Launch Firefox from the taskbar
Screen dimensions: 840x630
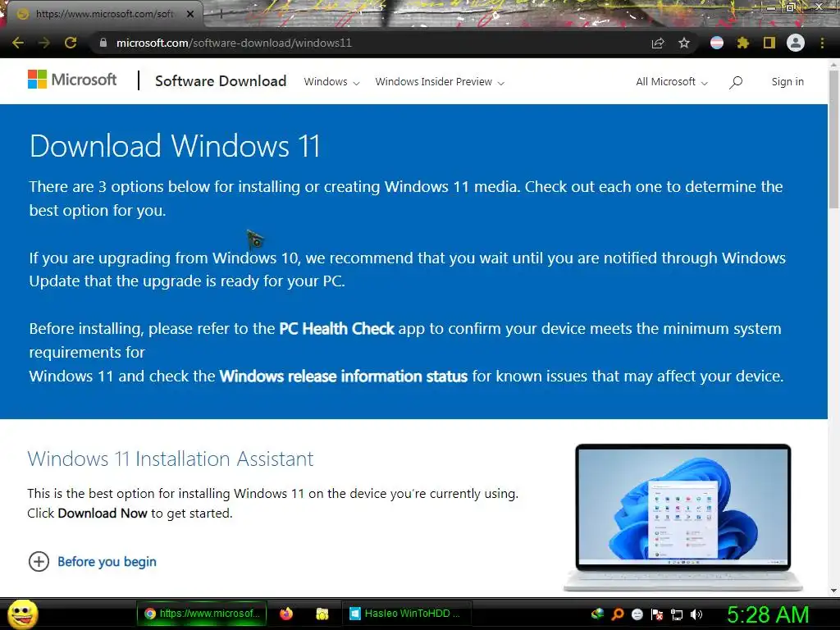pos(286,614)
